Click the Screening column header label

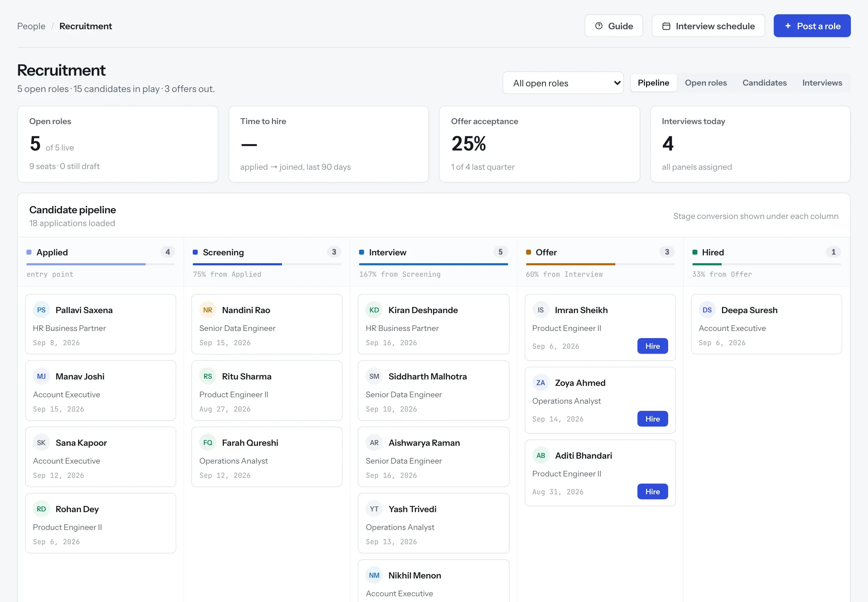tap(223, 252)
